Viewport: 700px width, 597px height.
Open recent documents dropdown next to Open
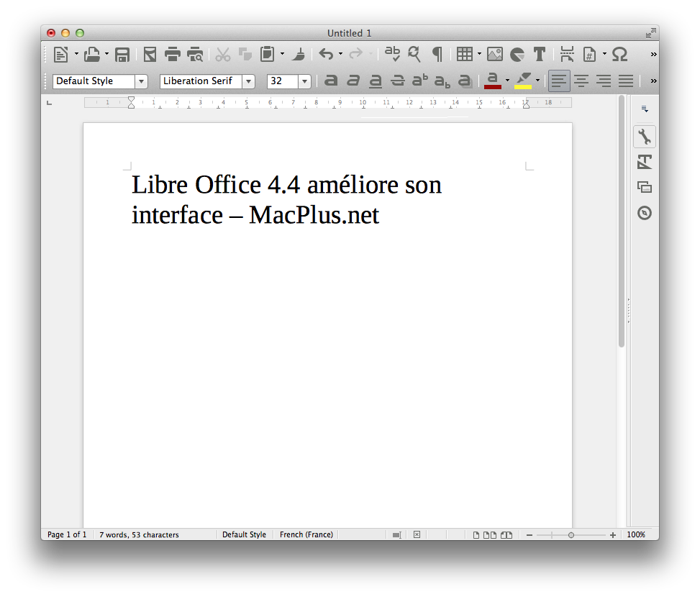(106, 55)
